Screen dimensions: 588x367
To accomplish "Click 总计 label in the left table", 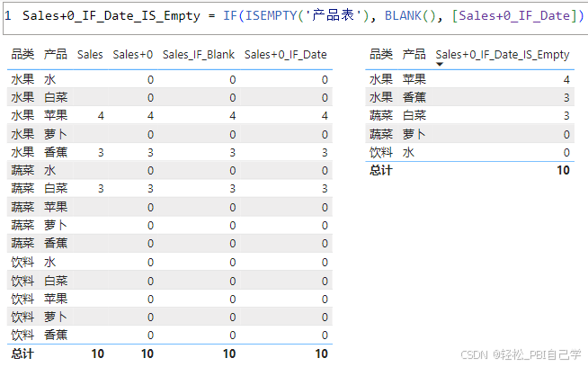I will (x=22, y=354).
